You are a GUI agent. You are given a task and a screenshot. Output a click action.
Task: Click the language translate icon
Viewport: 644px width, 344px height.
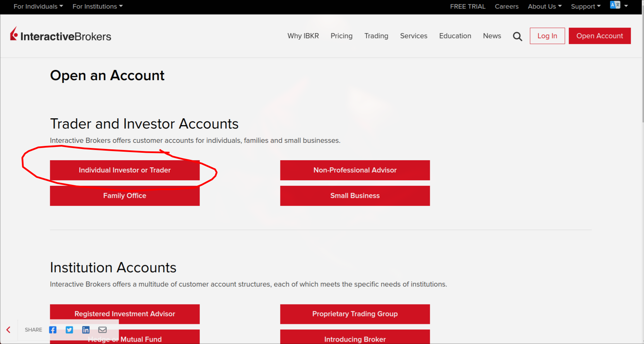(615, 5)
